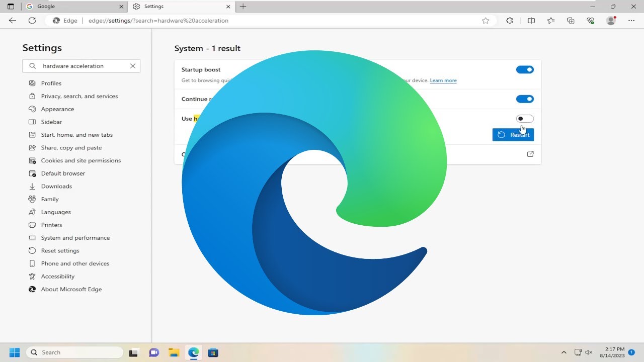Open Family settings section

coord(50,199)
